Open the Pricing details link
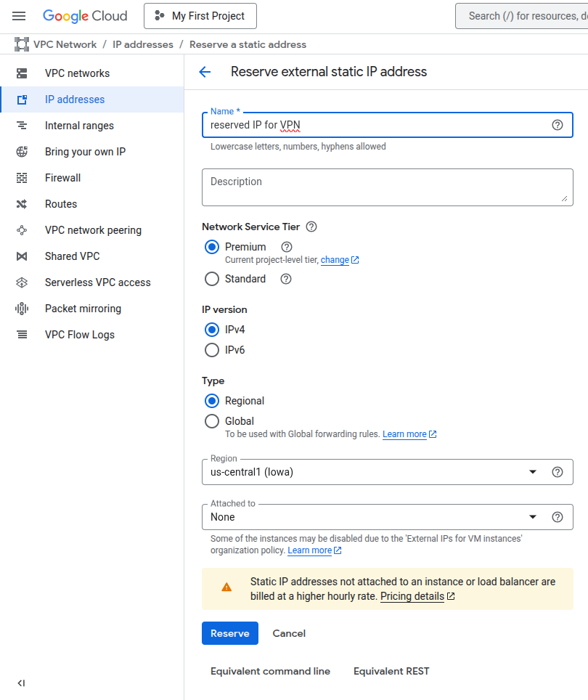 coord(412,596)
